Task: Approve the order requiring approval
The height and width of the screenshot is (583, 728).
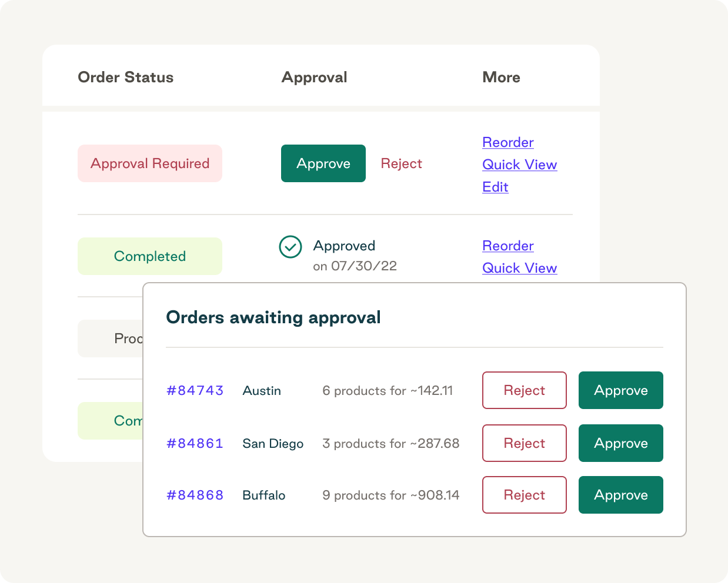Action: click(323, 163)
